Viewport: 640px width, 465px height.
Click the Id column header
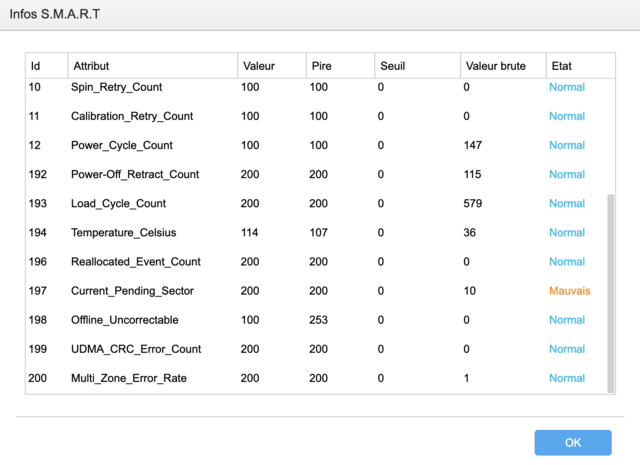47,66
